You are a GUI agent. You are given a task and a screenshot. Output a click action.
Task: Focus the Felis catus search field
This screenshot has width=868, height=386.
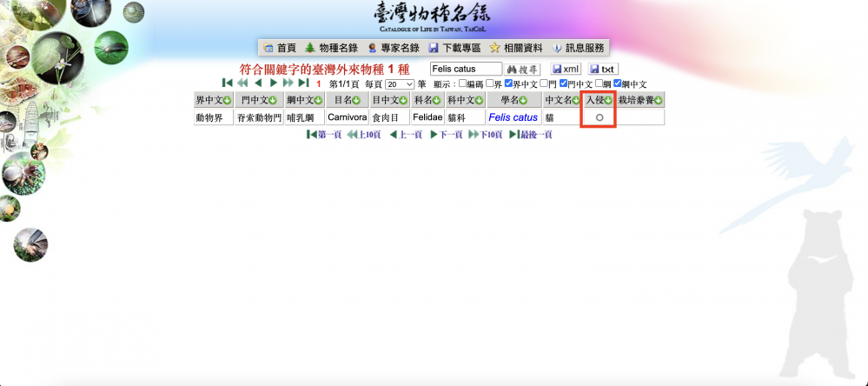click(x=466, y=70)
